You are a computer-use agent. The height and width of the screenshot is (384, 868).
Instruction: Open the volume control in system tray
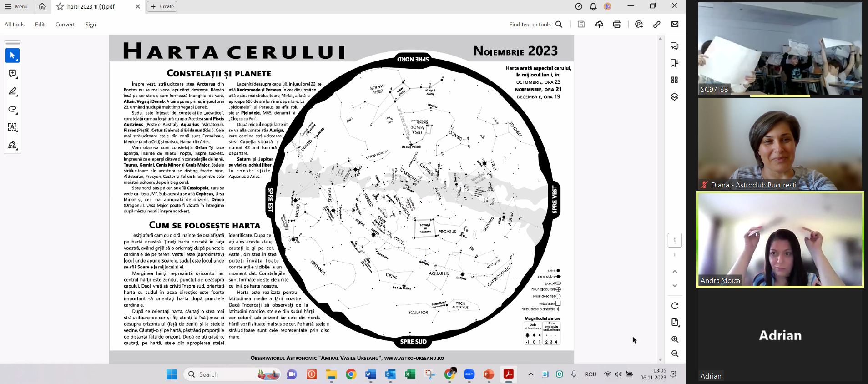coord(618,374)
